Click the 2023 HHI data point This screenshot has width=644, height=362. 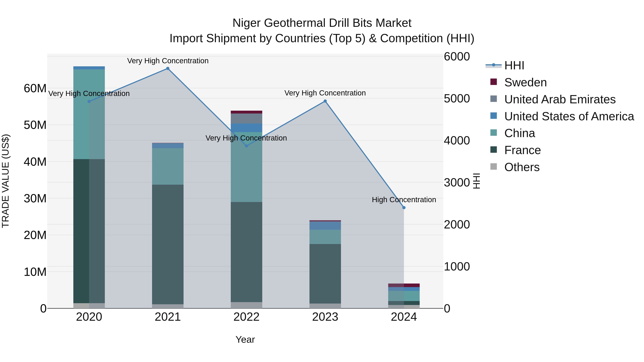pos(325,101)
